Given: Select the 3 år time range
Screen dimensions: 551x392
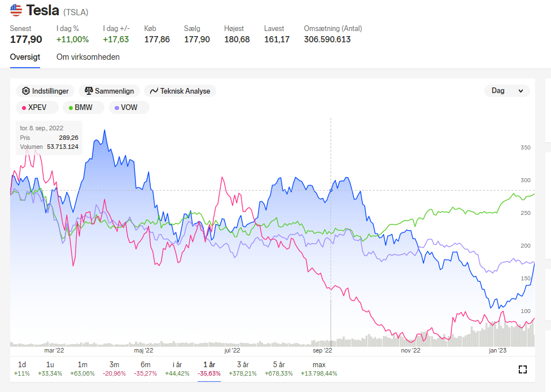Looking at the screenshot, I should (243, 369).
